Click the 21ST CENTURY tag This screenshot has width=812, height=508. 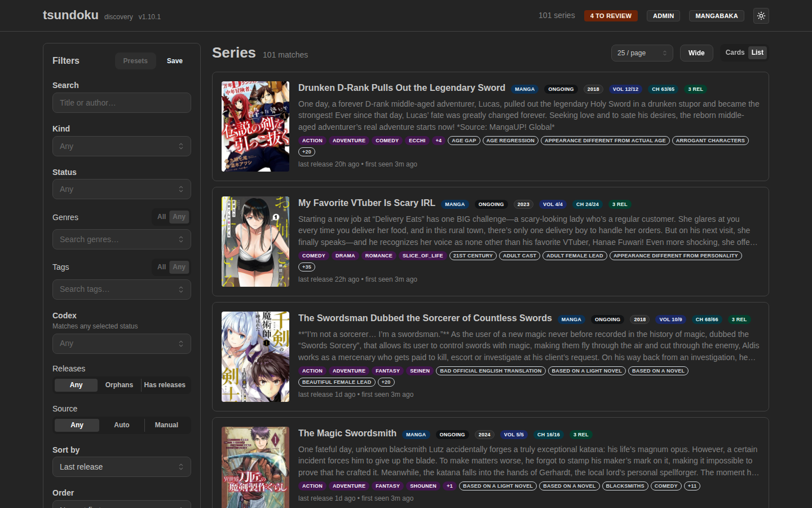click(x=473, y=256)
